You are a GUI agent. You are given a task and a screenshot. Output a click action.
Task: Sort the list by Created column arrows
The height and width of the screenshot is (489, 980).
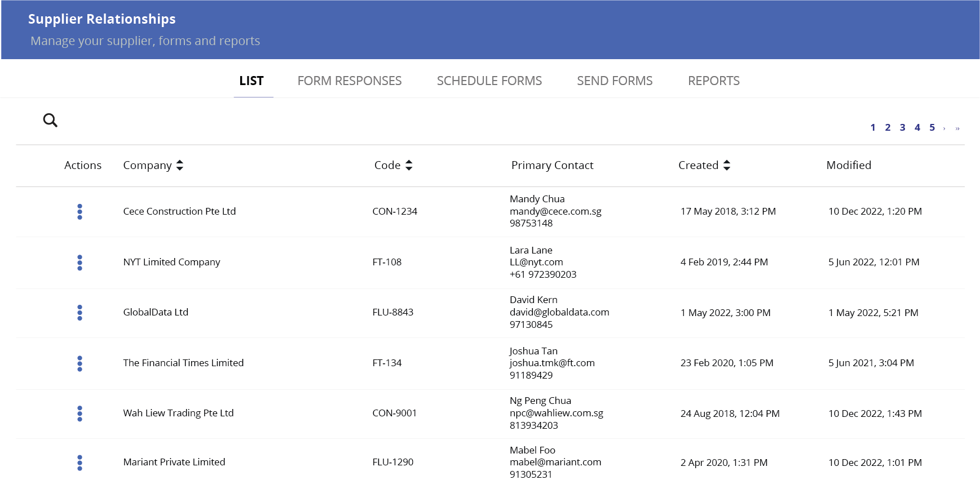point(727,165)
